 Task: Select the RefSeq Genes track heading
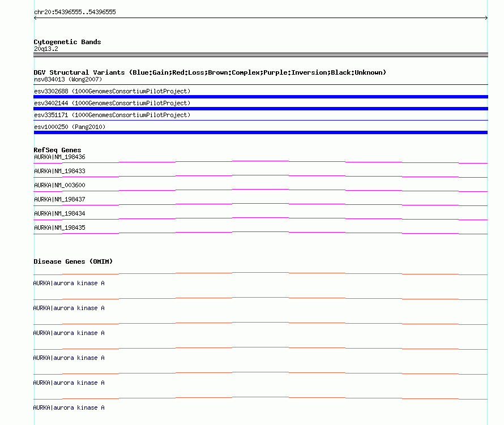[x=57, y=150]
